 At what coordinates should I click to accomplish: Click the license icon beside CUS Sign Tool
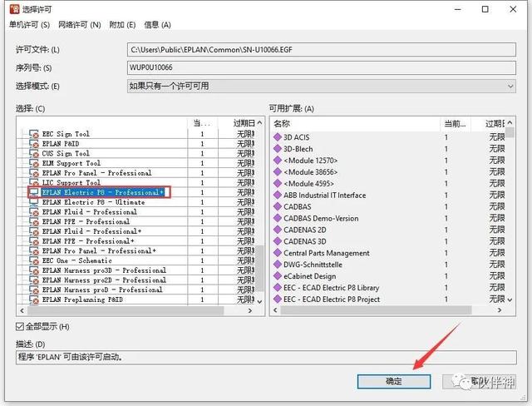click(x=34, y=153)
